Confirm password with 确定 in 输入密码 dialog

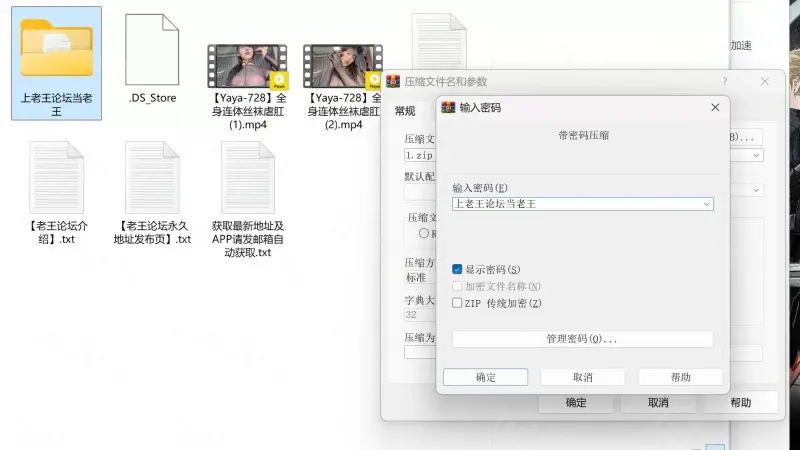point(486,377)
